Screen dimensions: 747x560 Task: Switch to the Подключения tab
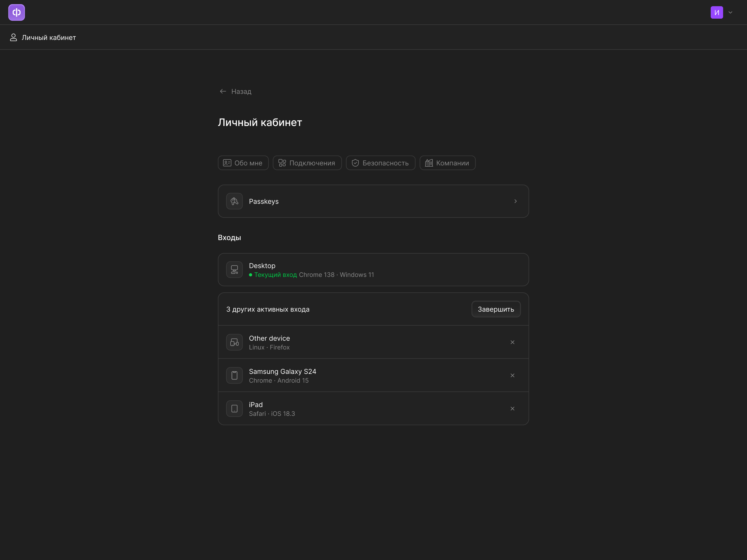[x=307, y=163]
